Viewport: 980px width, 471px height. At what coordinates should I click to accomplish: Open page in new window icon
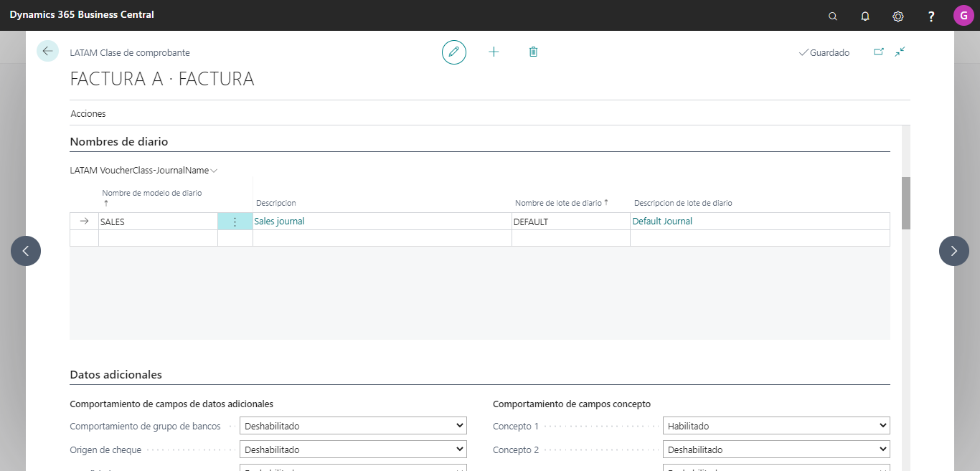click(x=878, y=52)
